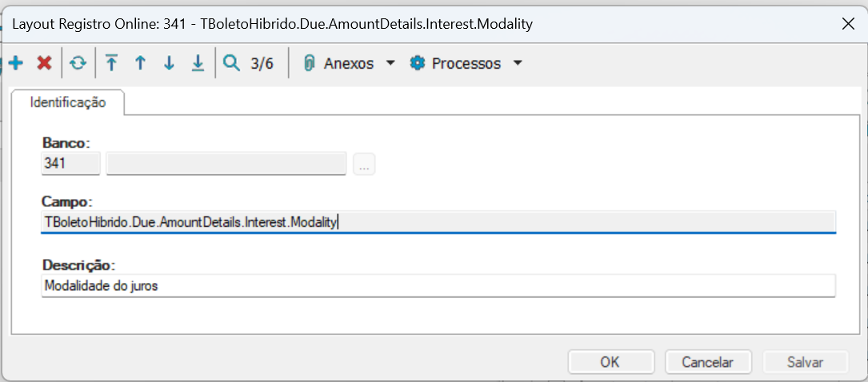Screen dimensions: 868x382
Task: Close the Layout Registro Online window
Action: click(x=848, y=24)
